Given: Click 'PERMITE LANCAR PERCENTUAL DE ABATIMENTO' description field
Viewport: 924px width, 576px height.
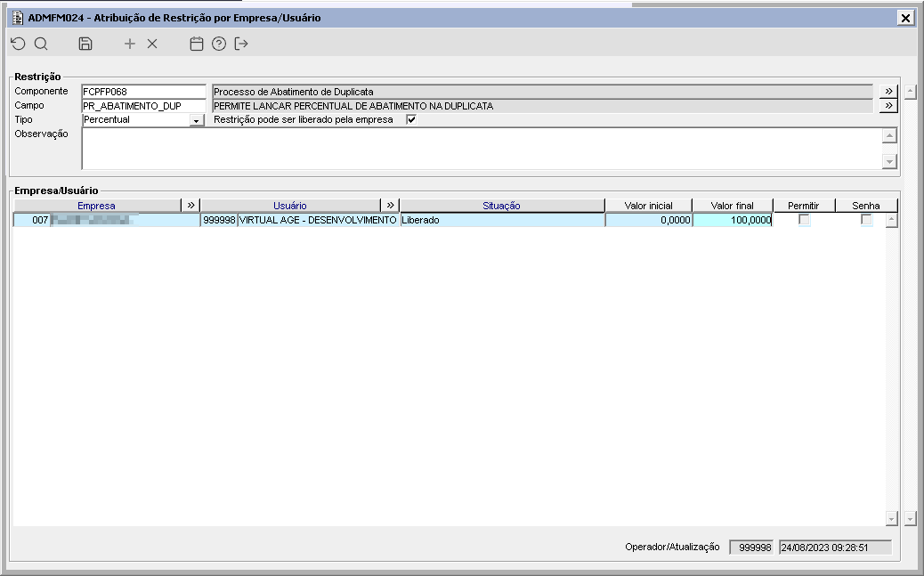Looking at the screenshot, I should pos(542,106).
